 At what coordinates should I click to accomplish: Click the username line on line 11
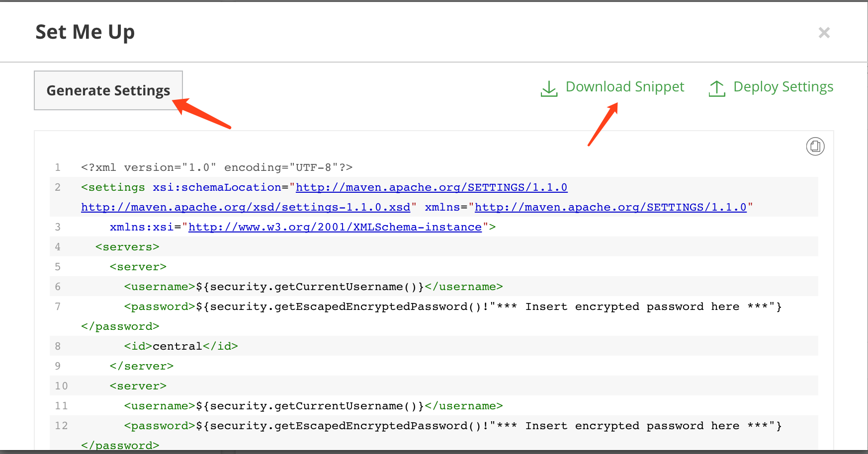coord(314,406)
